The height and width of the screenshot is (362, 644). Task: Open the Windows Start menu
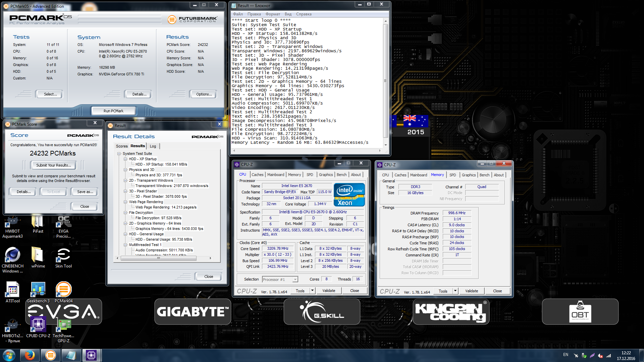(9, 355)
